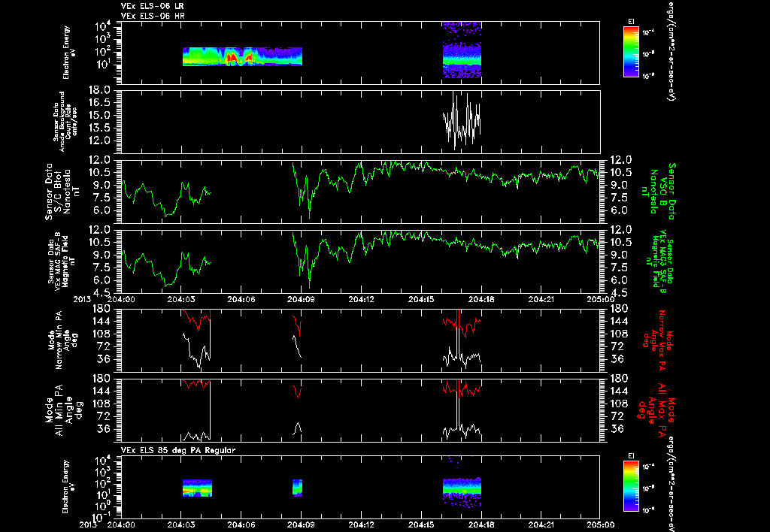Click the HR electron spectrogram block in the ELS-06 panel
Screen dimensions: 770x532
[462, 50]
